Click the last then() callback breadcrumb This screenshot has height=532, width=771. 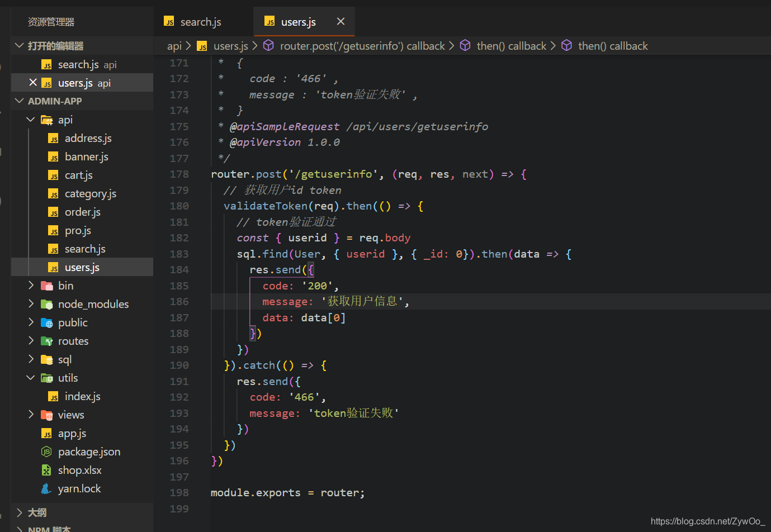pos(613,46)
